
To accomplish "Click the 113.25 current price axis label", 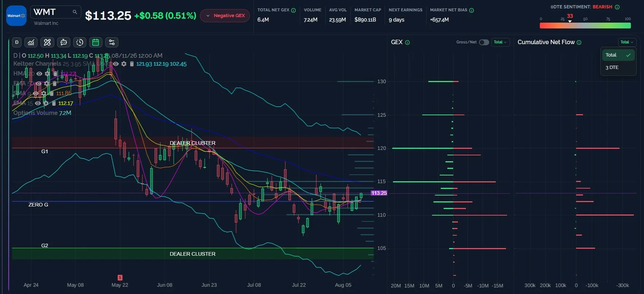I will coord(379,193).
